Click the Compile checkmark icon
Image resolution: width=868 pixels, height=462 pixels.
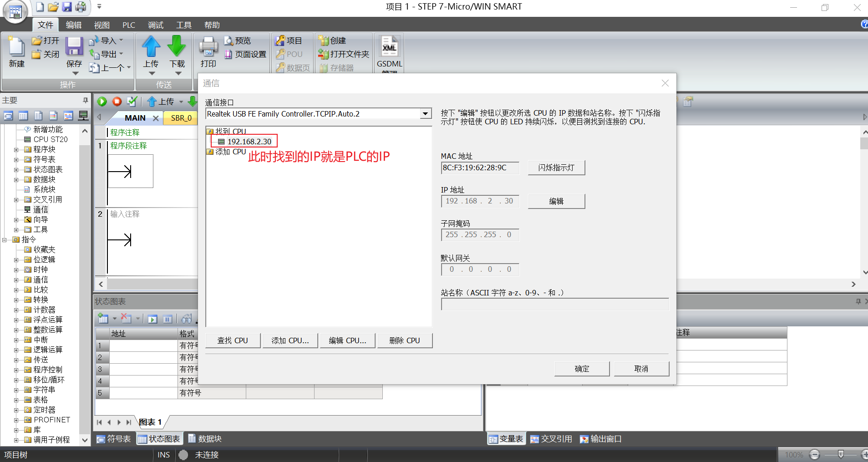click(x=132, y=102)
